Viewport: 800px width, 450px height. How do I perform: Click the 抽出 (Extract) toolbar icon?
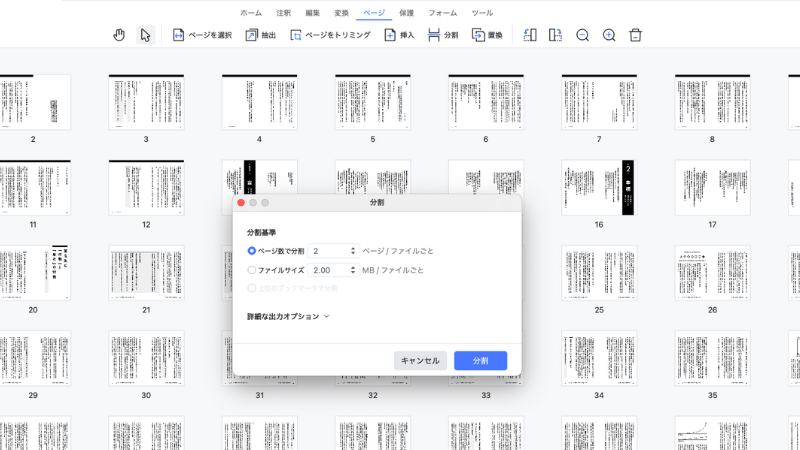[252, 35]
